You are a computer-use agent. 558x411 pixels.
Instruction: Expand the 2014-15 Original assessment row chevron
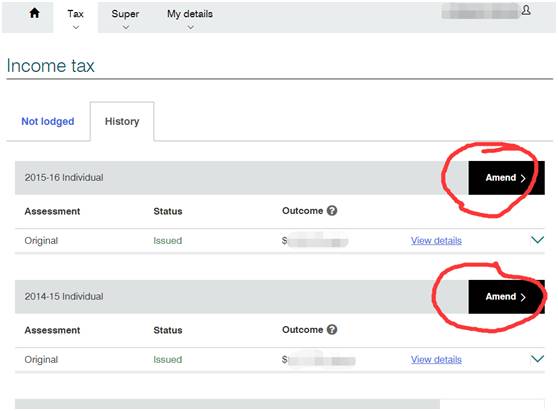(x=537, y=359)
